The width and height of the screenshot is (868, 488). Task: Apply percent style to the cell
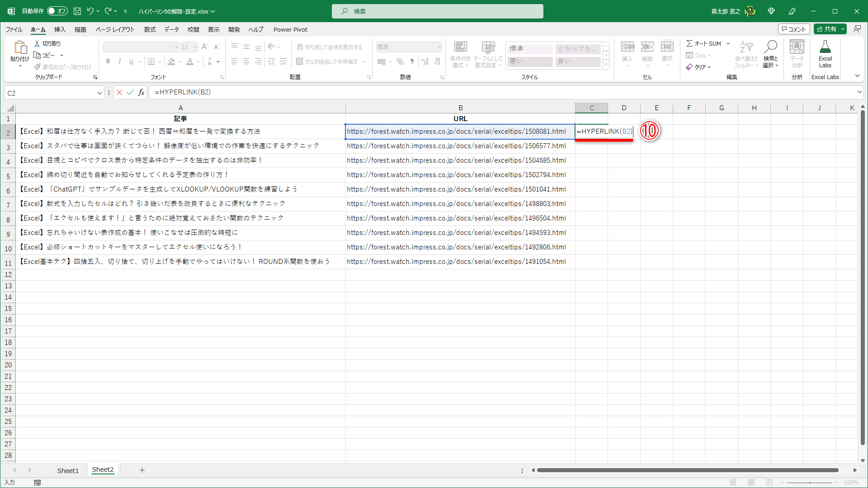pos(400,61)
